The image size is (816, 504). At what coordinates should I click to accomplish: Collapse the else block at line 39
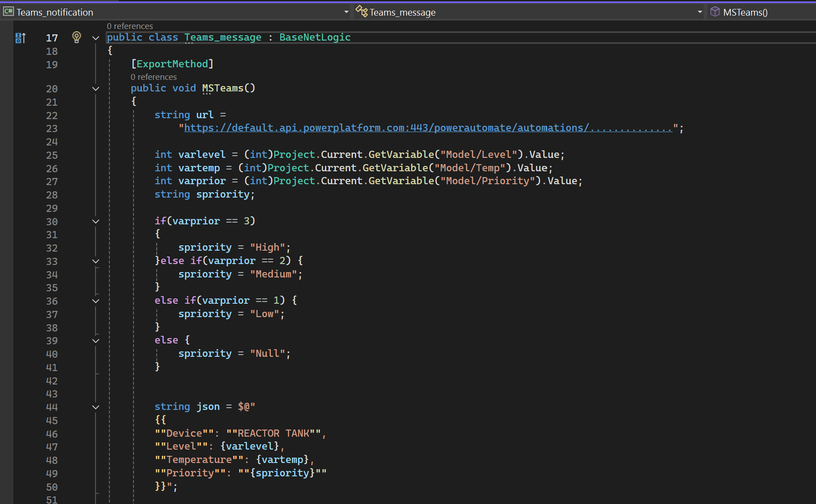click(96, 341)
